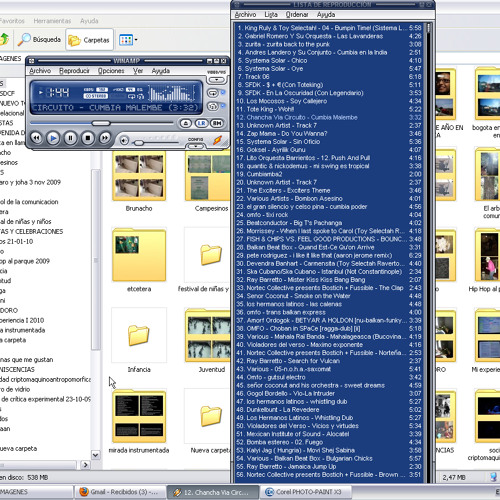Switch to Gmail Firefox taskbar button

(x=121, y=492)
